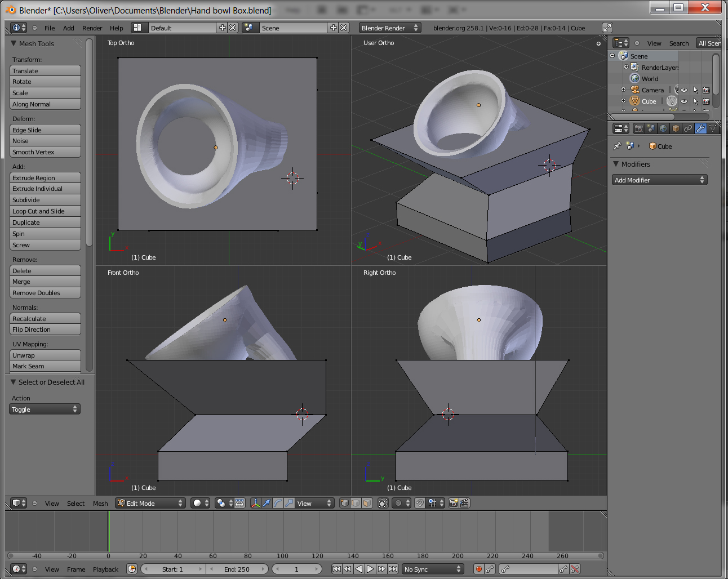Collapse the Modifiers panel triangle
The image size is (728, 579).
pyautogui.click(x=616, y=164)
